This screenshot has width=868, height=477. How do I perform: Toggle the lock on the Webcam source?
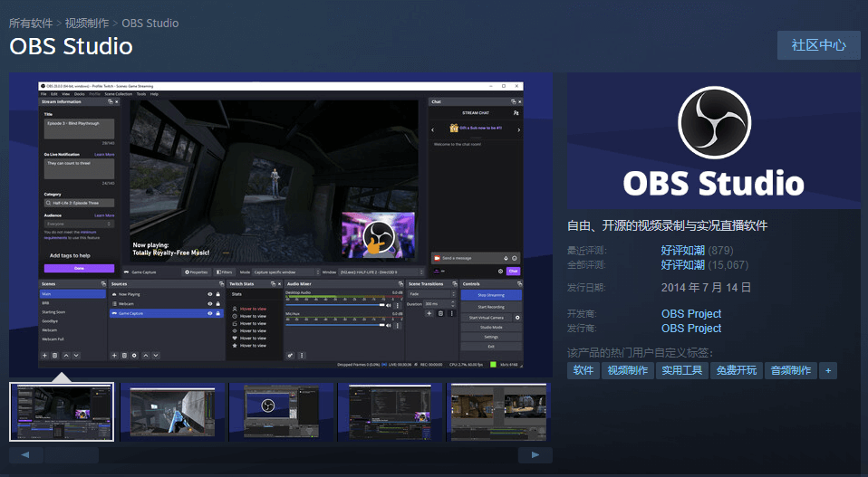[218, 303]
